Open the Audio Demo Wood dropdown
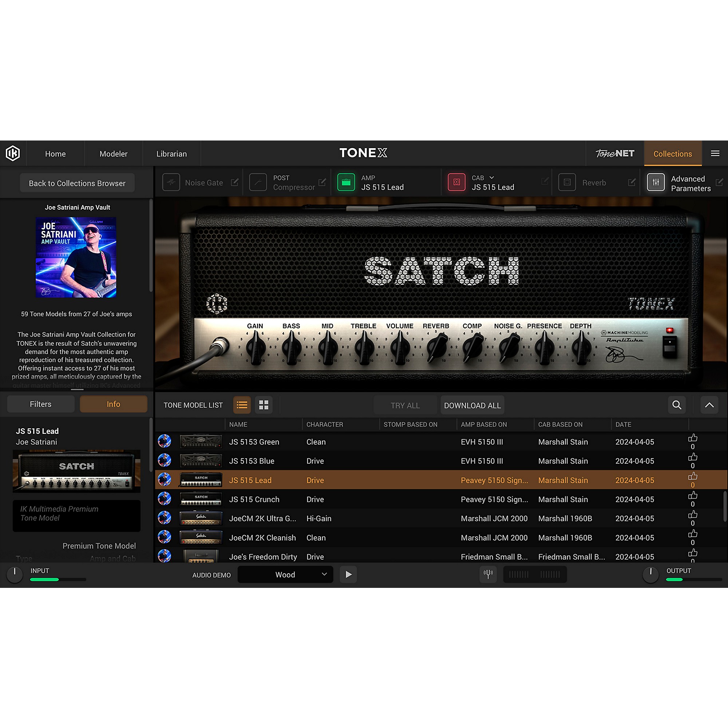 285,574
